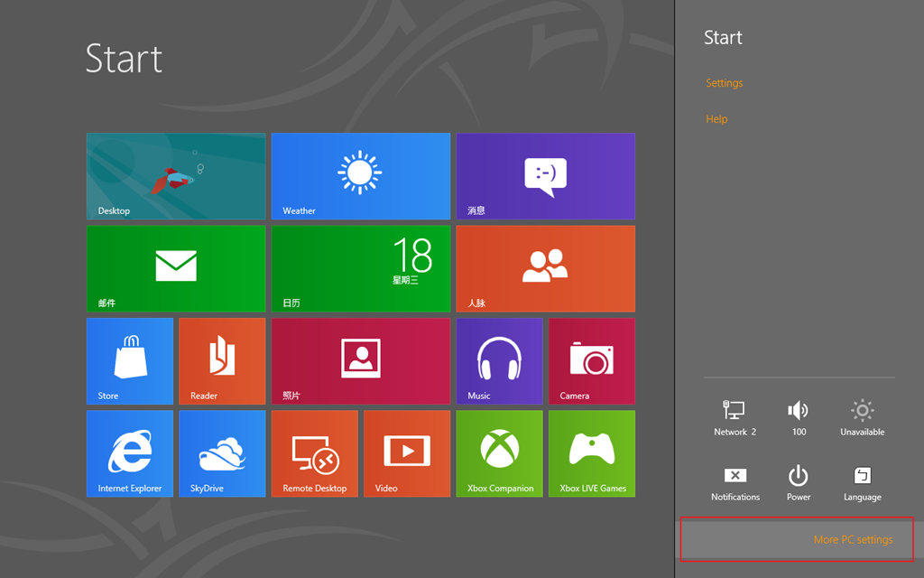Image resolution: width=924 pixels, height=578 pixels.
Task: Open the 人脉 people tile
Action: click(x=546, y=269)
